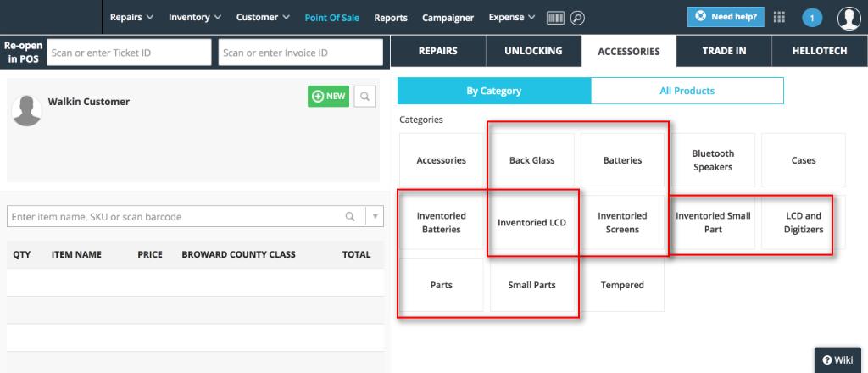Image resolution: width=868 pixels, height=373 pixels.
Task: Open the Small Parts category
Action: [532, 285]
